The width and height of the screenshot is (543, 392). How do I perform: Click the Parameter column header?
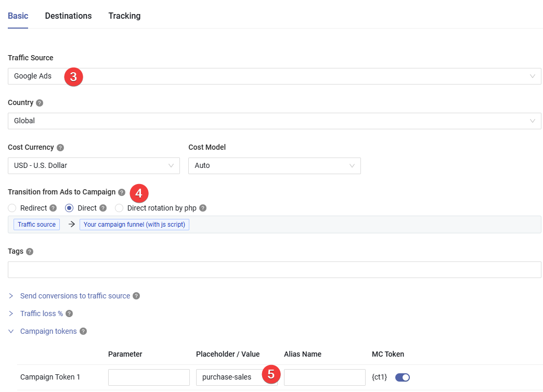click(125, 354)
